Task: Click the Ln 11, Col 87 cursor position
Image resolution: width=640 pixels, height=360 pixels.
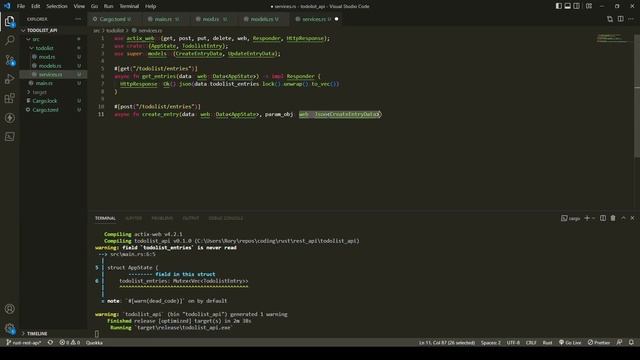Action: tap(447, 342)
